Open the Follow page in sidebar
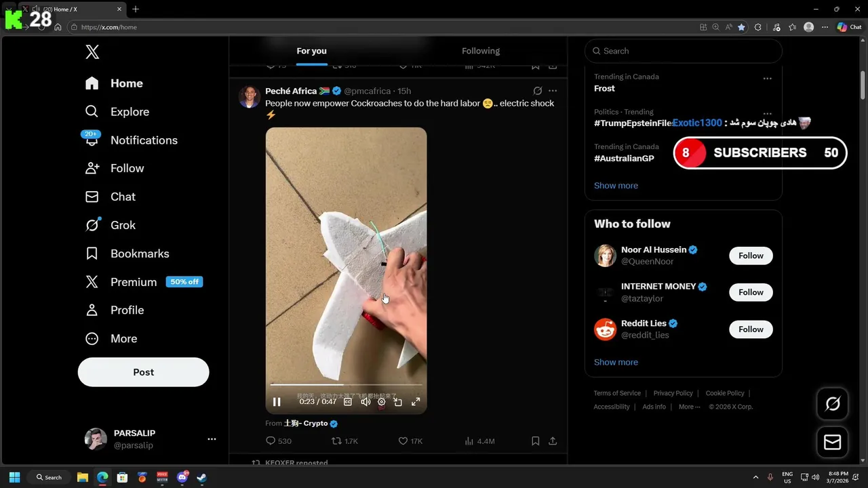Screen dimensions: 868x488 click(x=115, y=168)
